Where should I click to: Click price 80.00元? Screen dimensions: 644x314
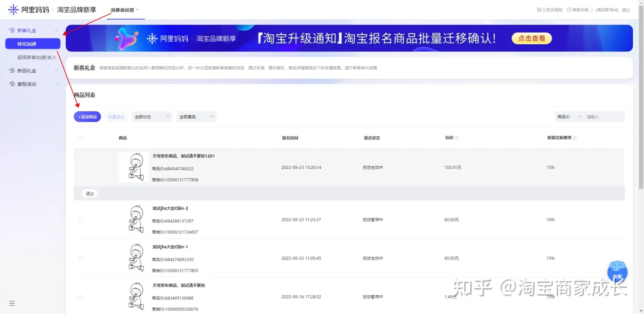[x=452, y=220]
